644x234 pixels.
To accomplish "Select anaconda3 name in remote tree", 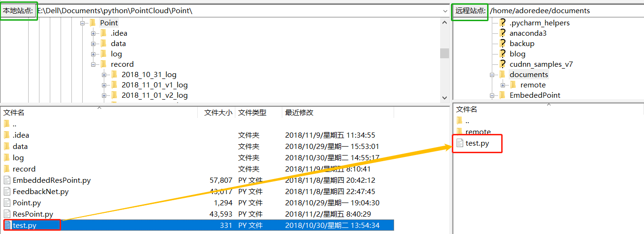I will click(528, 33).
